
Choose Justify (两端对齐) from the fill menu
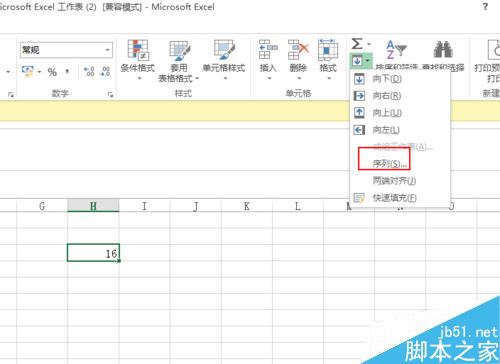[400, 181]
